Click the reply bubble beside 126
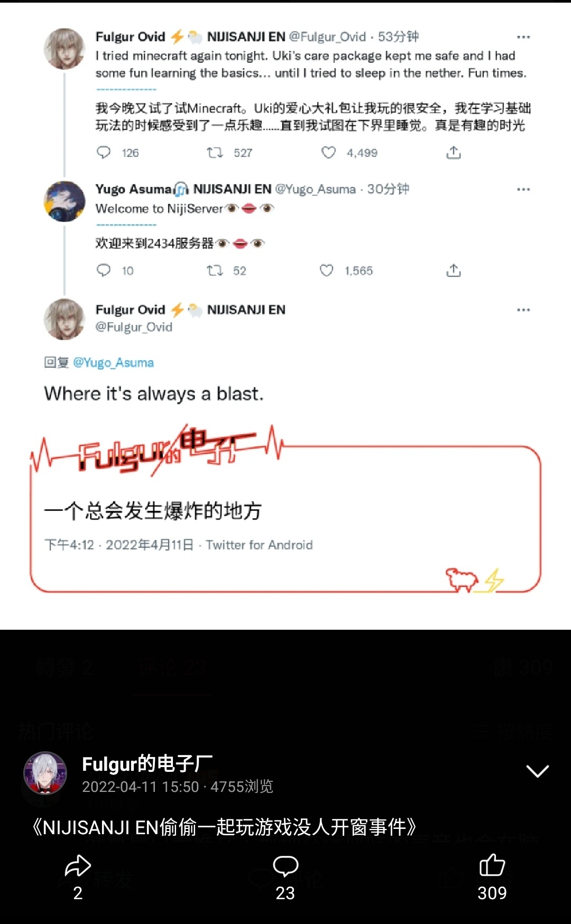571x924 pixels. coord(104,153)
